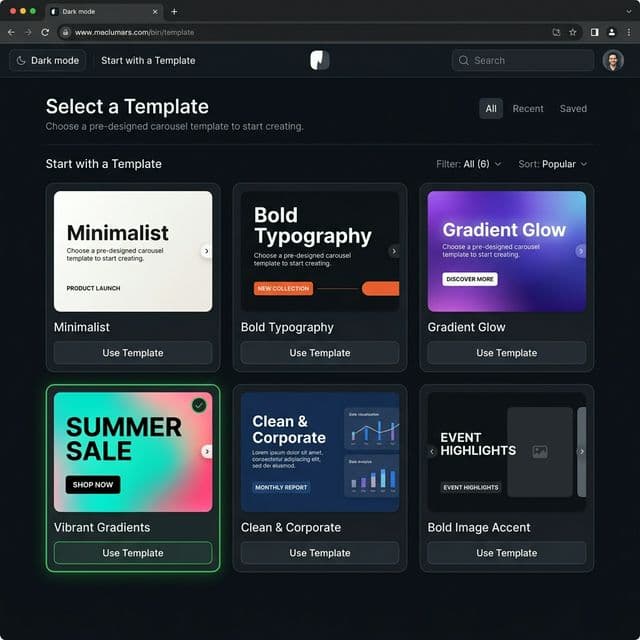640x640 pixels.
Task: Click the search magnifier icon
Action: pos(463,60)
